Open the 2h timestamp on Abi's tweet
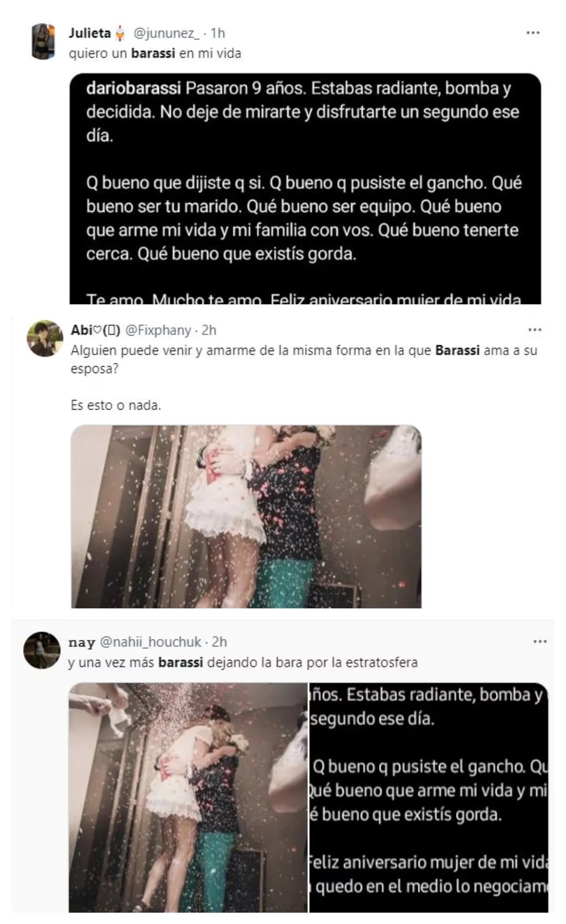 (209, 330)
